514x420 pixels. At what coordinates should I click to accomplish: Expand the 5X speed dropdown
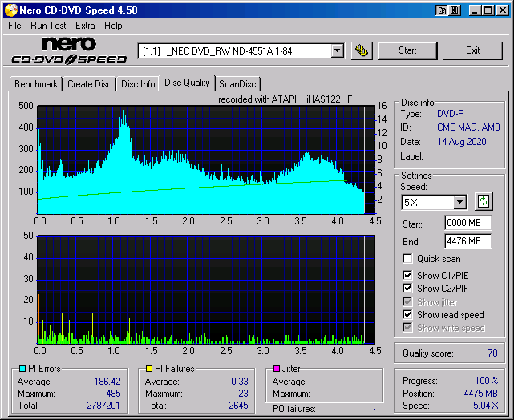click(x=459, y=202)
